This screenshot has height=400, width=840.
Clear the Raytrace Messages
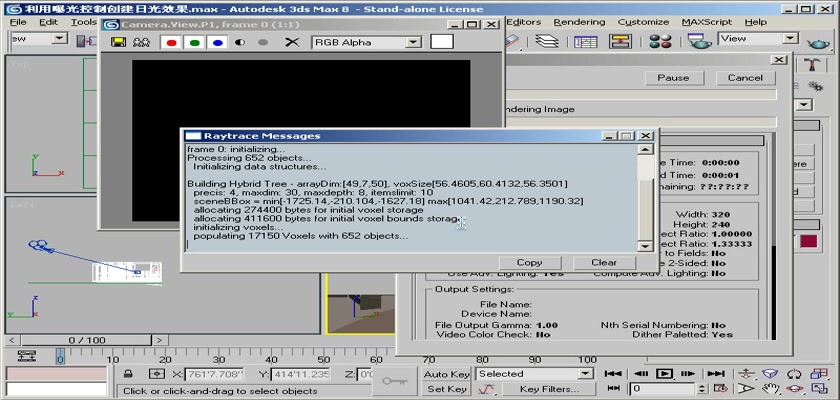tap(604, 262)
